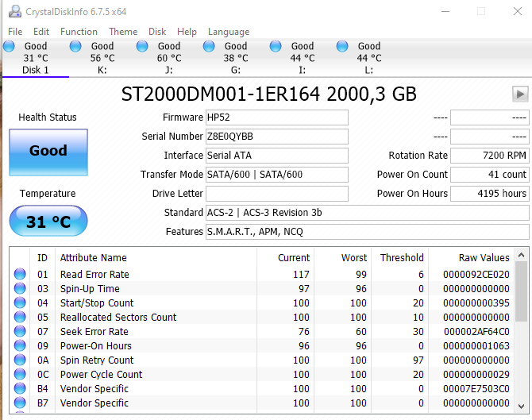Click the scroll down arrow of SMART list
Screen dimensions: 532x420
tap(522, 406)
